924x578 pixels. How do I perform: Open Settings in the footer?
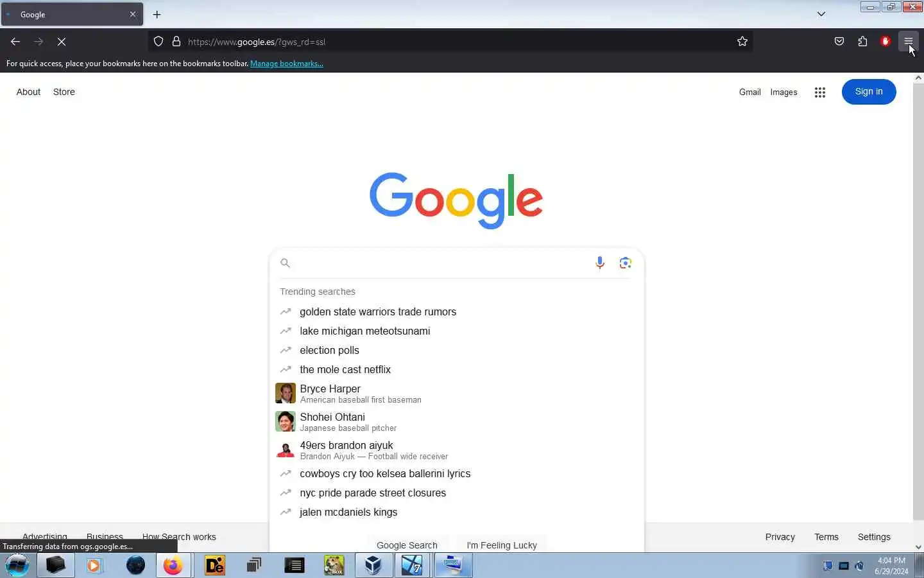874,537
